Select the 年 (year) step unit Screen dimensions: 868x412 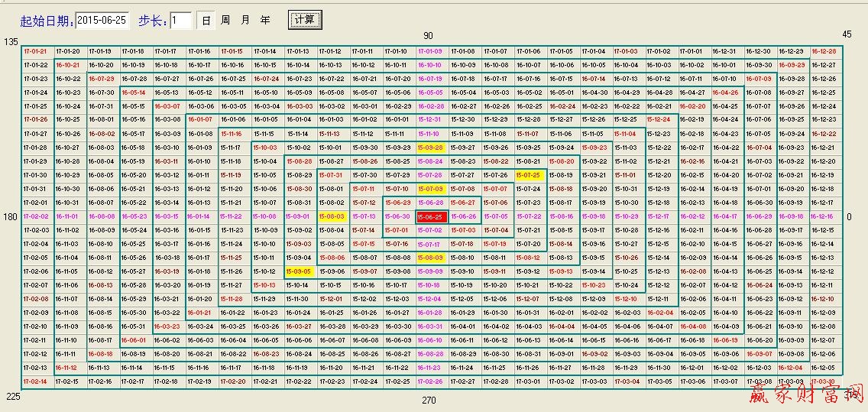(x=264, y=20)
